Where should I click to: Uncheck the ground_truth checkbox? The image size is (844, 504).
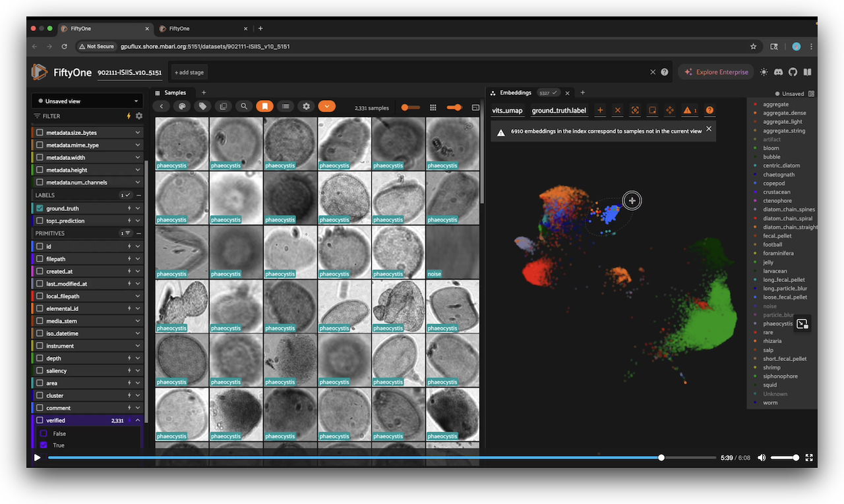[40, 208]
